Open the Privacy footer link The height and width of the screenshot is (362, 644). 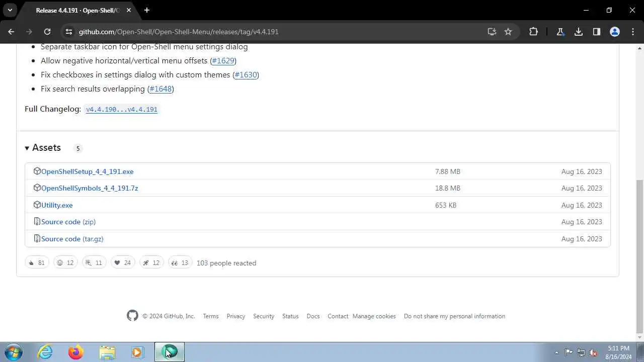click(x=236, y=316)
